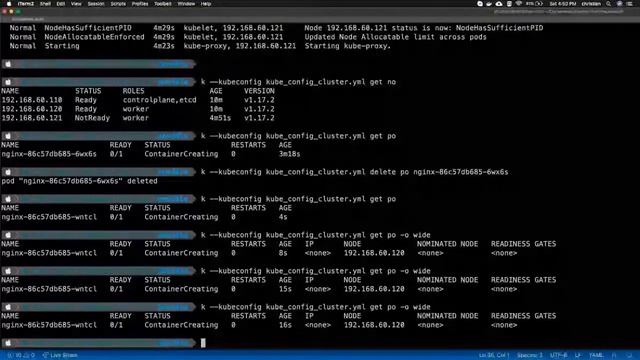This screenshot has width=640, height=360.
Task: Open the Notification Center list icon
Action: coord(630,4)
